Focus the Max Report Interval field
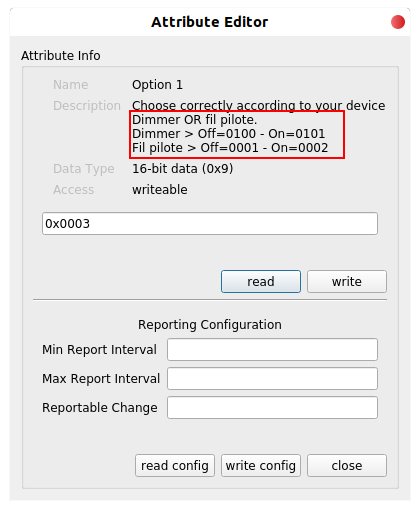 272,378
